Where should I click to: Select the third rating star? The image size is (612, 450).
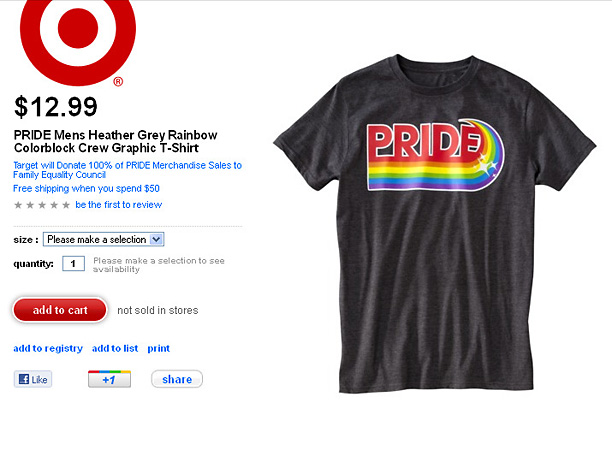[42, 205]
